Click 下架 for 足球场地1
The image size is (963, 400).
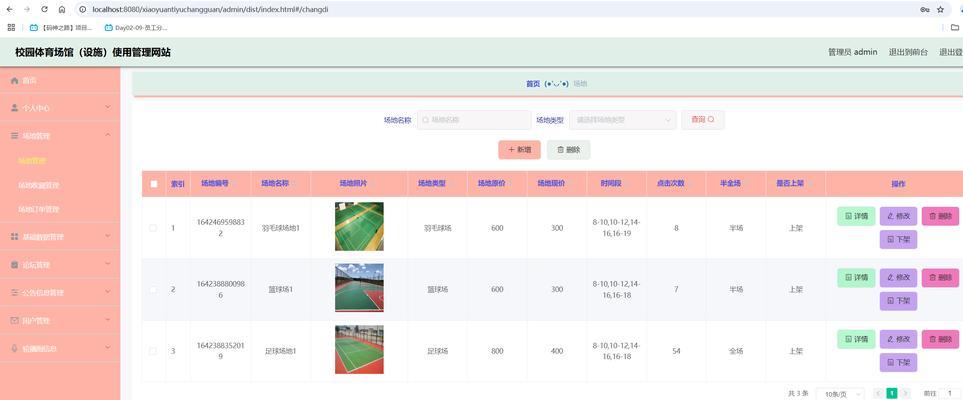pos(899,363)
